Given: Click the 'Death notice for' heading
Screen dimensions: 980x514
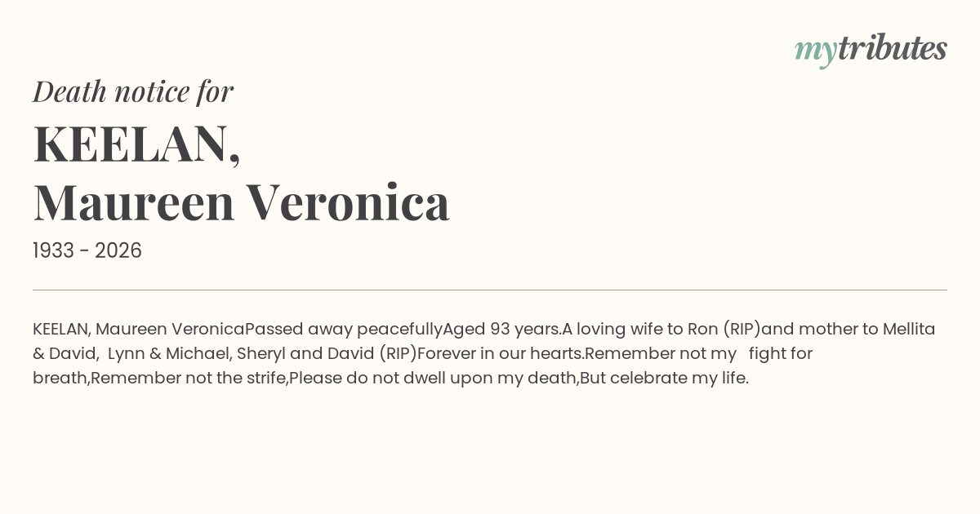Looking at the screenshot, I should (133, 91).
